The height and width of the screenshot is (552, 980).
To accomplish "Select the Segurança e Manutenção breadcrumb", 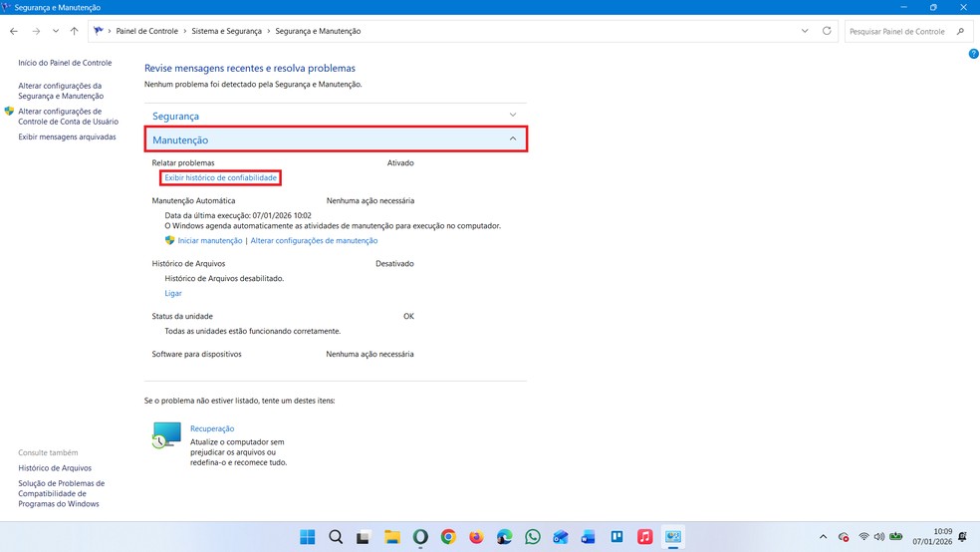I will coord(318,31).
